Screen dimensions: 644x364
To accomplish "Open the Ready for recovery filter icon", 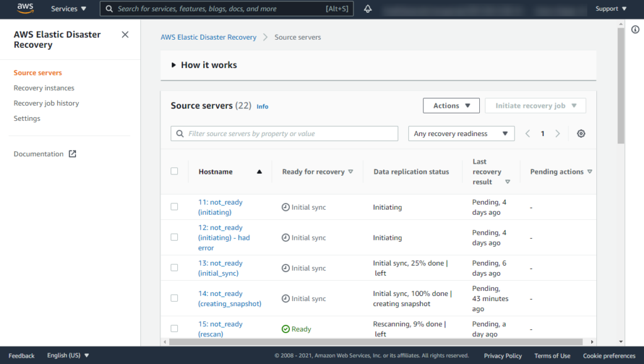I will click(351, 171).
